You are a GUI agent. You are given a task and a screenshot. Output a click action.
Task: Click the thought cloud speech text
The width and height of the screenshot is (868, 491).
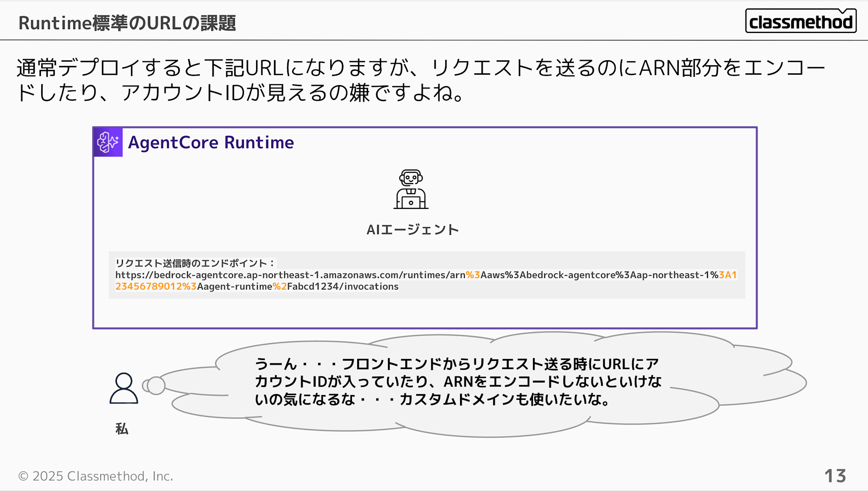point(458,381)
